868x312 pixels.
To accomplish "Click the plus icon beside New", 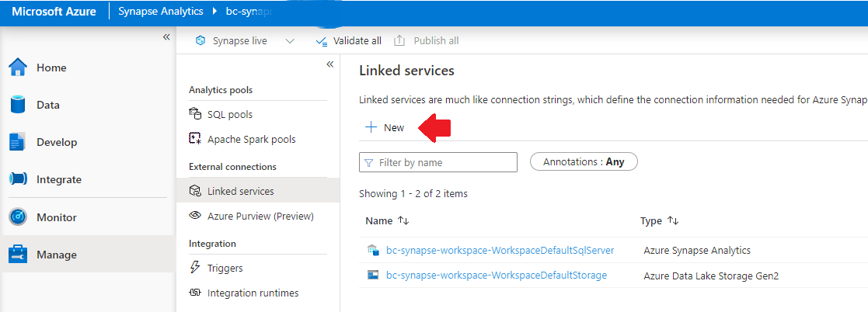I will click(x=371, y=127).
